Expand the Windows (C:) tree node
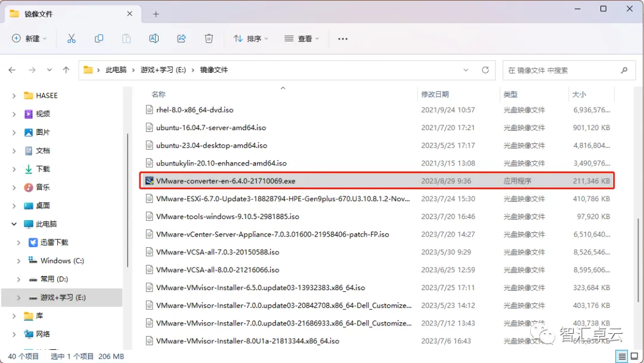Image resolution: width=644 pixels, height=363 pixels. 18,261
